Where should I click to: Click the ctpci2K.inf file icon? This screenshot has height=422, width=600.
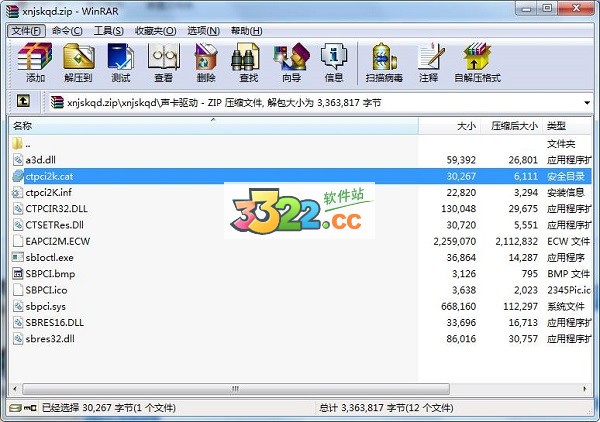click(x=18, y=192)
